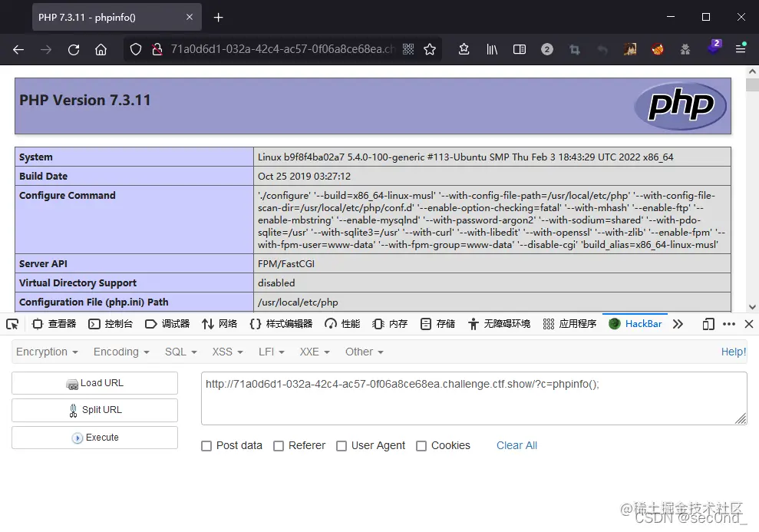Open the HackBar Help! link

[x=734, y=352]
